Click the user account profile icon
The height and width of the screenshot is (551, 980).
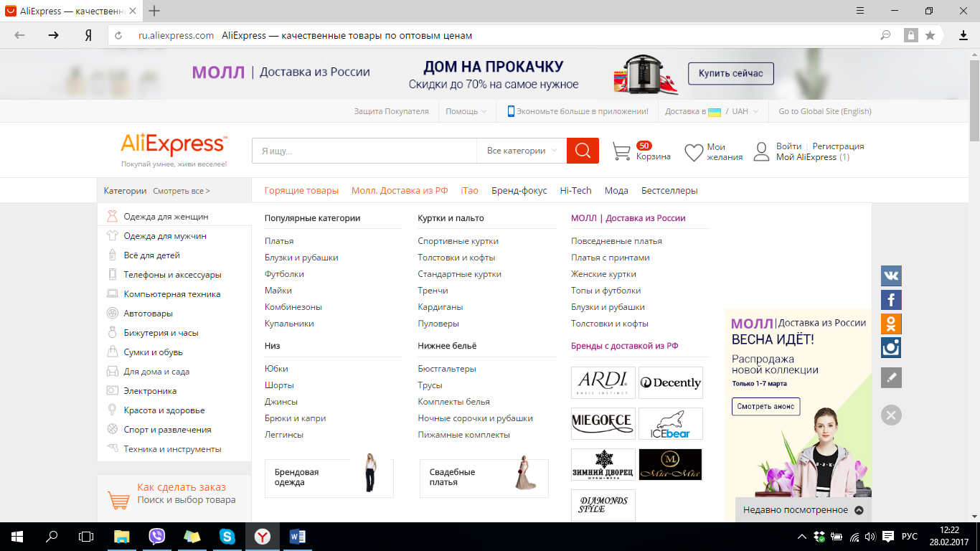coord(761,151)
